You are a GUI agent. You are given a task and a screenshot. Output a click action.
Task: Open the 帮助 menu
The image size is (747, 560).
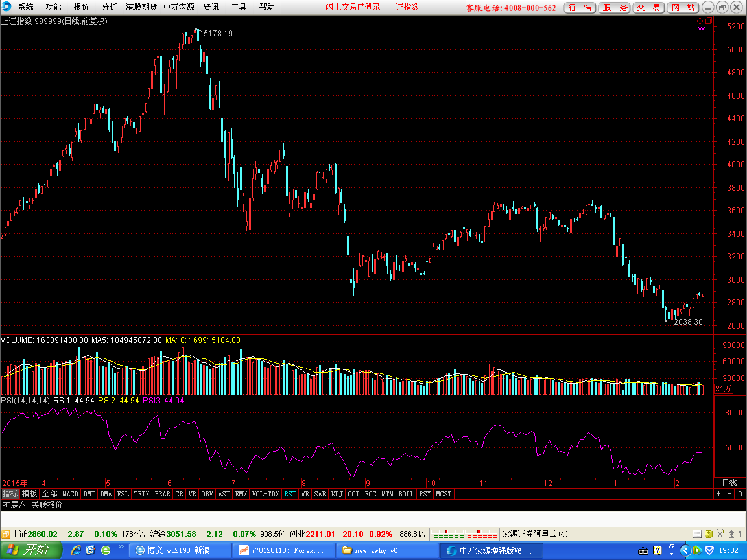tap(267, 7)
